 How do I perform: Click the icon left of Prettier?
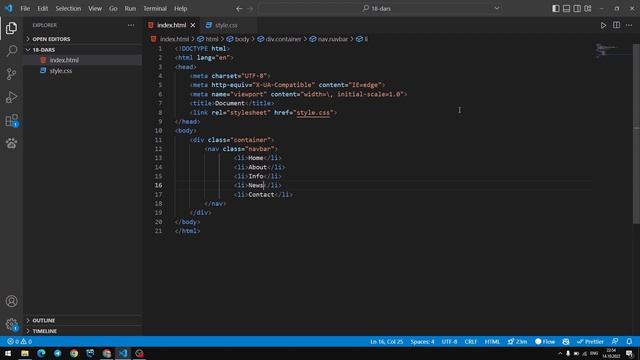click(x=566, y=341)
